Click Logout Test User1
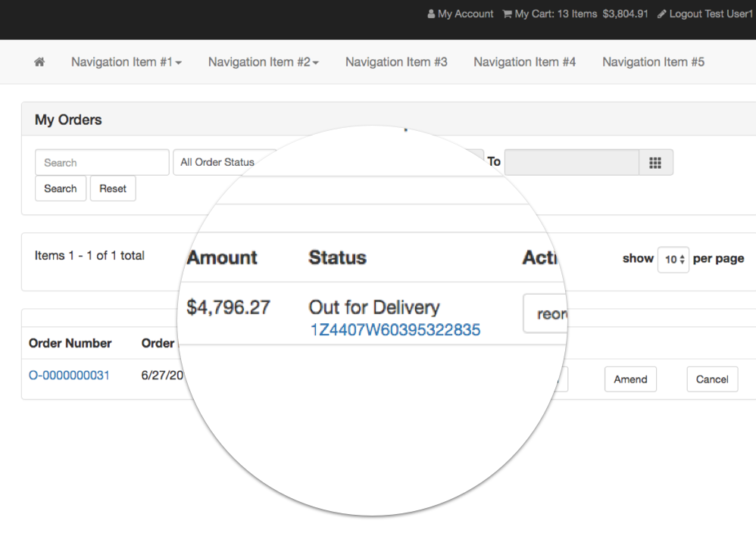The width and height of the screenshot is (756, 533). [705, 14]
